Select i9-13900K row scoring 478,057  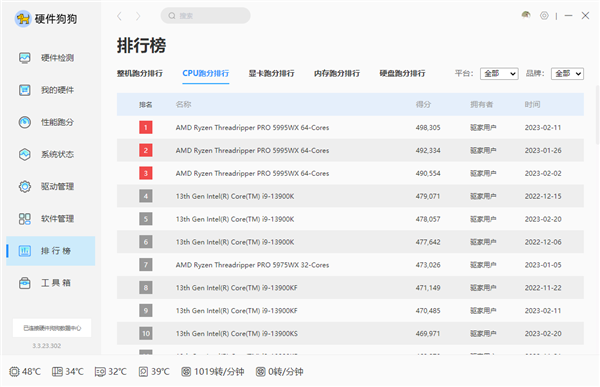(x=350, y=219)
